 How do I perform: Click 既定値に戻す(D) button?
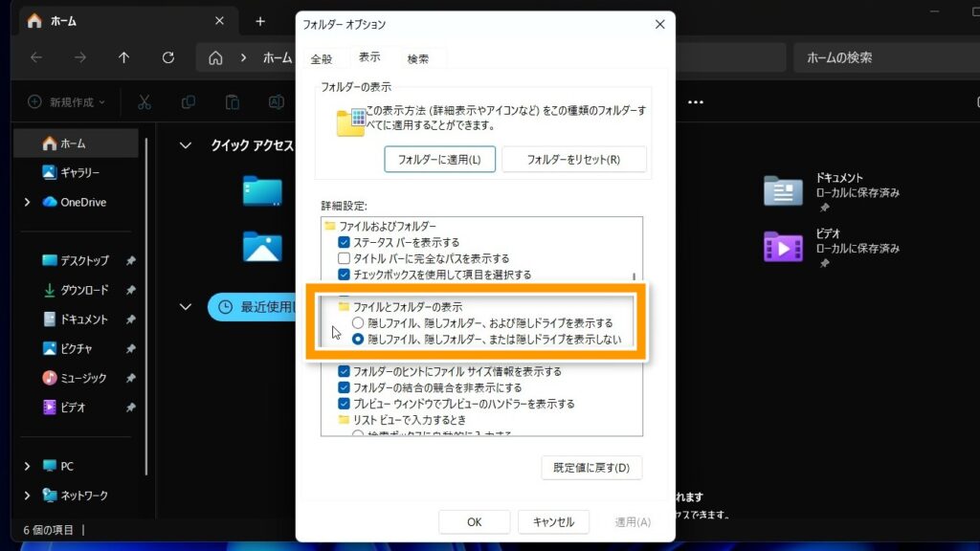[591, 468]
